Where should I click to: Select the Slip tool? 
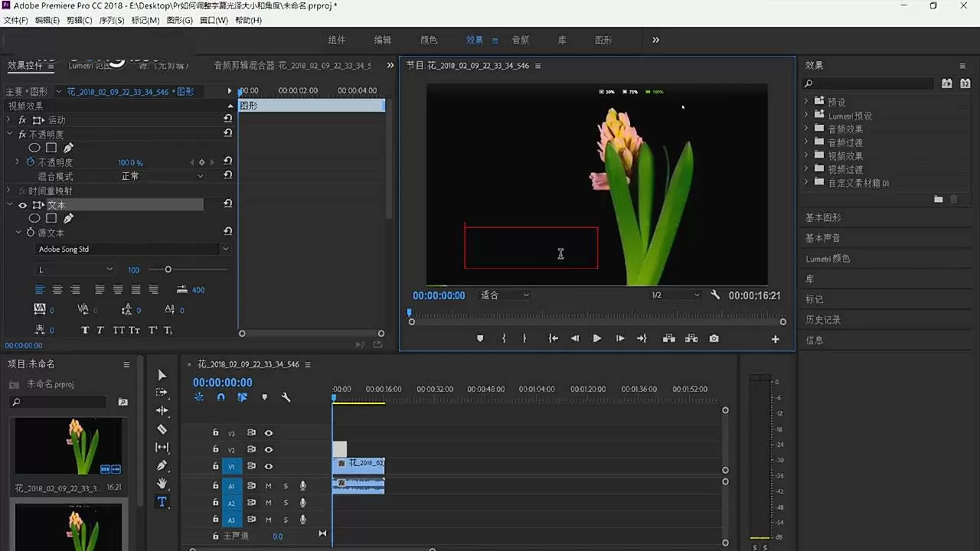tap(162, 448)
